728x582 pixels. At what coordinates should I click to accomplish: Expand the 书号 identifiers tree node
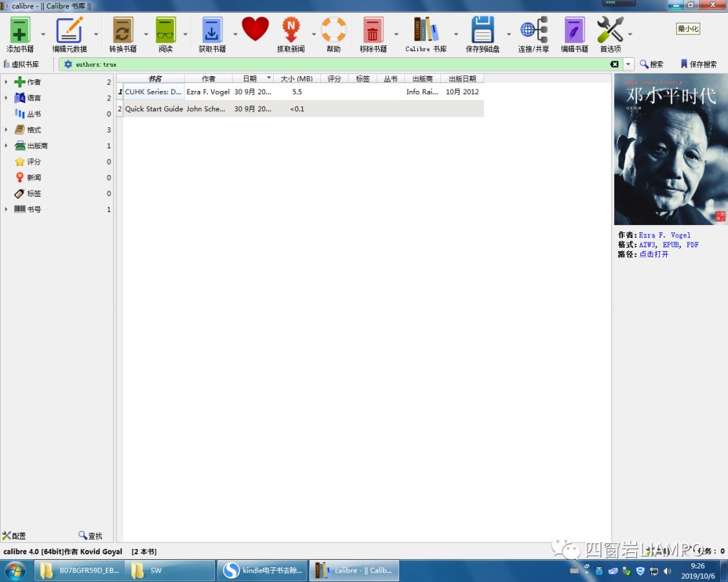(6, 209)
